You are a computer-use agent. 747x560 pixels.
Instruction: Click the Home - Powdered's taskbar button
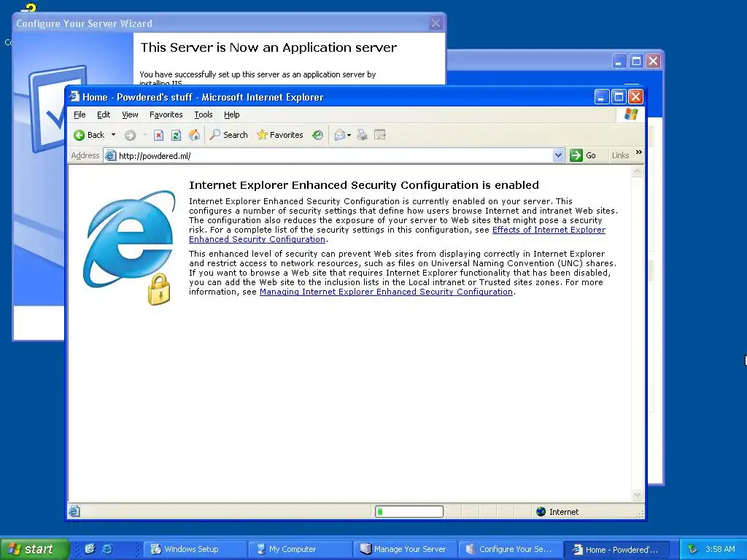point(616,549)
